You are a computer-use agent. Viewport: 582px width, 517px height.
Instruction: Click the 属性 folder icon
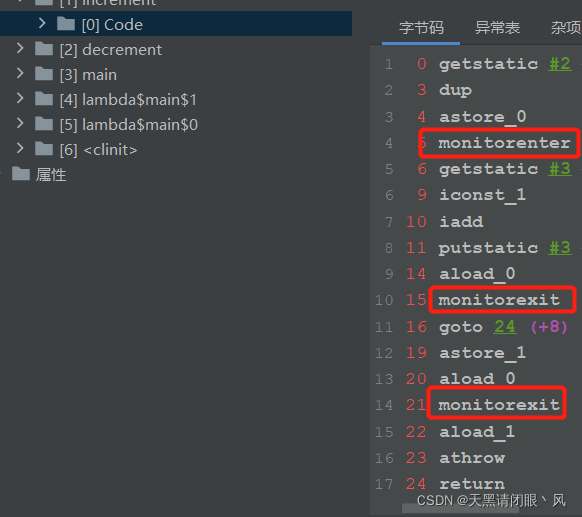click(21, 174)
